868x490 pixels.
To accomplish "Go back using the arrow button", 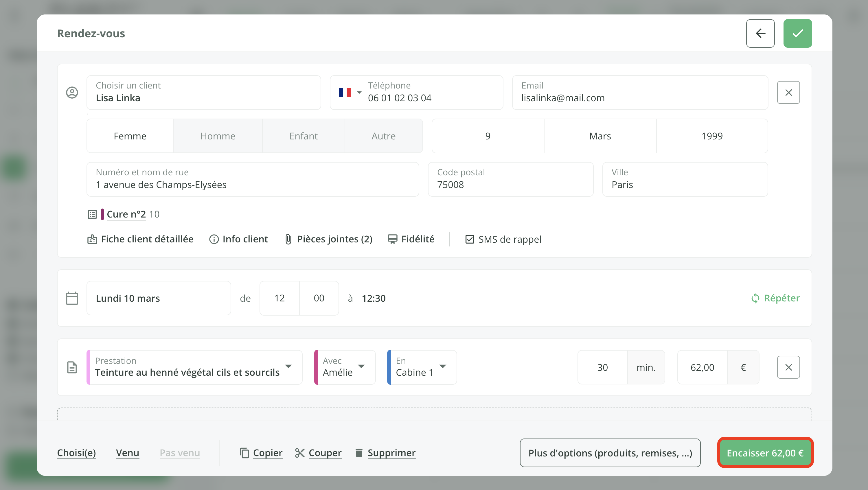I will 760,33.
